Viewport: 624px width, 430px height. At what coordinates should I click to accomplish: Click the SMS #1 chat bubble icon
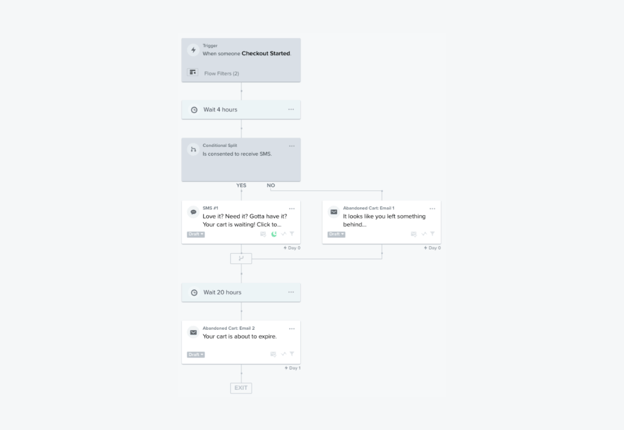tap(193, 212)
